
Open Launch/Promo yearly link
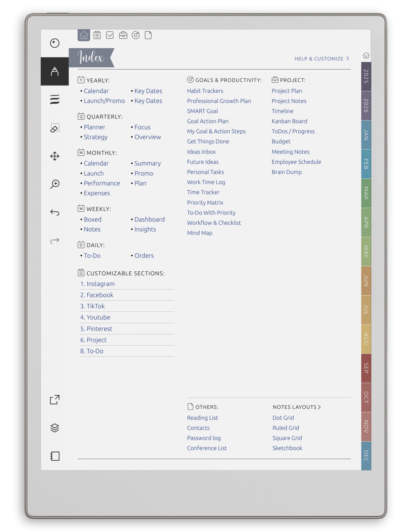(104, 101)
